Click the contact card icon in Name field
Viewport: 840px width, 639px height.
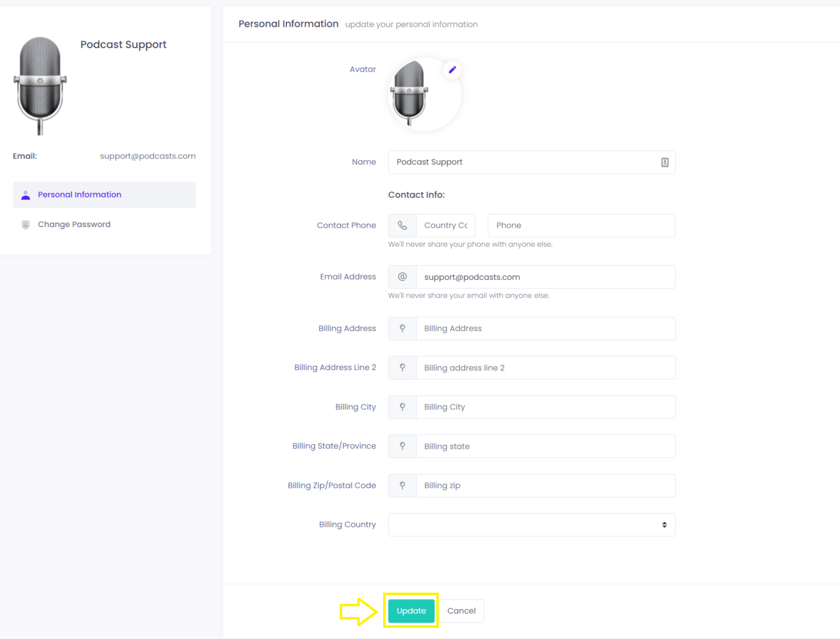click(x=665, y=162)
